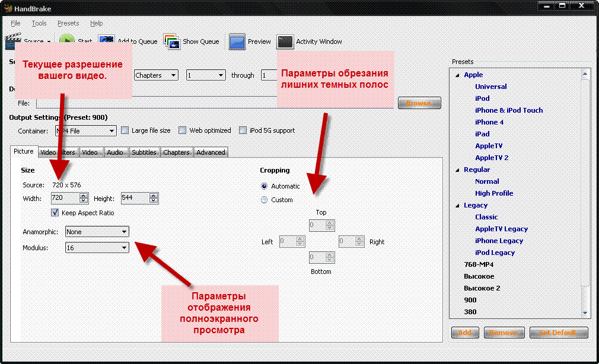Open the Activity Window terminal icon
Image resolution: width=599 pixels, height=364 pixels.
285,41
